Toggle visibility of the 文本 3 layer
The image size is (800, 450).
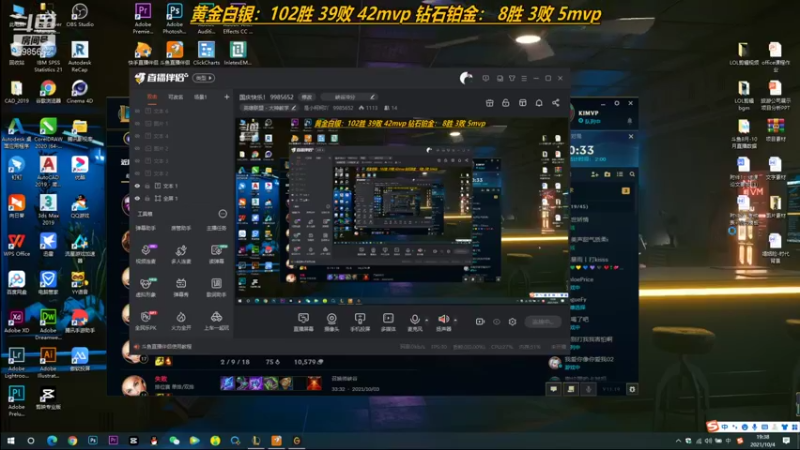[x=137, y=161]
